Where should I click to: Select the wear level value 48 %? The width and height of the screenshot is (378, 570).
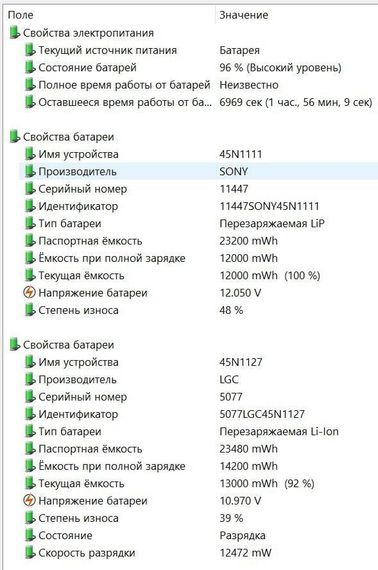tap(231, 310)
